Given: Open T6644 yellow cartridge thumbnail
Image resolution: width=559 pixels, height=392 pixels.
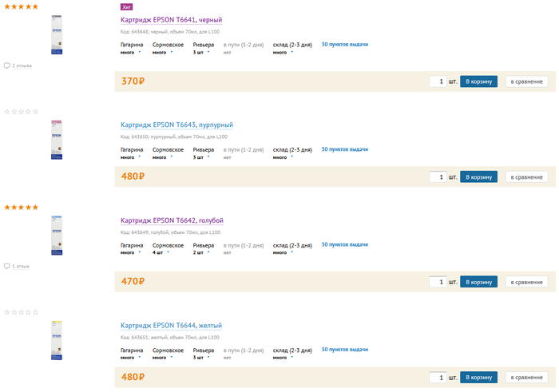Looking at the screenshot, I should (57, 340).
